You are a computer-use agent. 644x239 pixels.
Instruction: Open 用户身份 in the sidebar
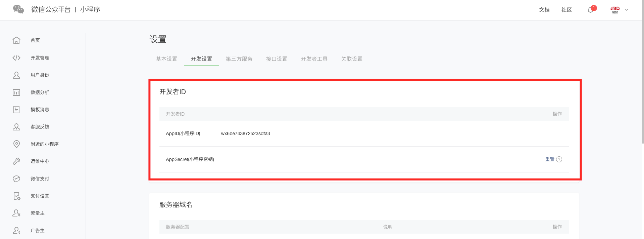40,75
